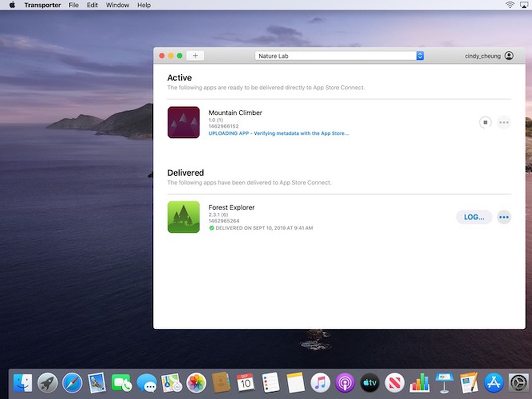Open Pages from the Dock
This screenshot has width=532, height=399.
click(x=469, y=383)
